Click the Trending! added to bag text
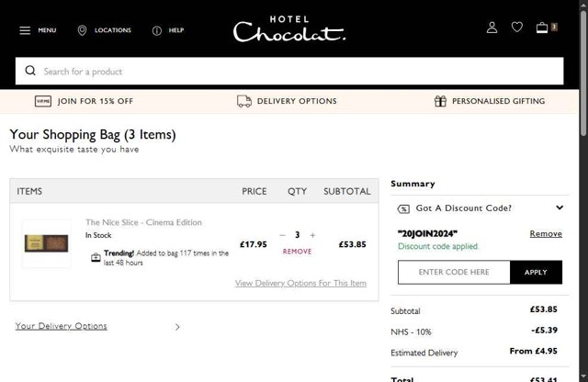588x382 pixels. [x=166, y=258]
